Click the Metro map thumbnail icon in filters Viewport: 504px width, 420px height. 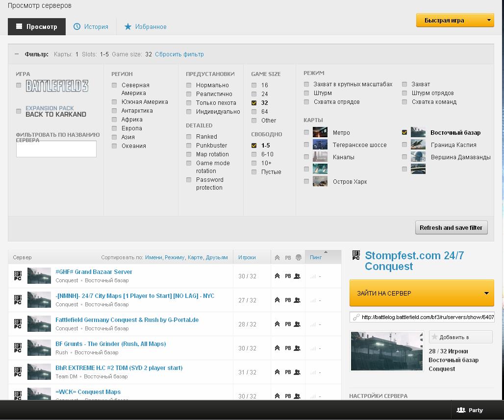click(x=320, y=133)
